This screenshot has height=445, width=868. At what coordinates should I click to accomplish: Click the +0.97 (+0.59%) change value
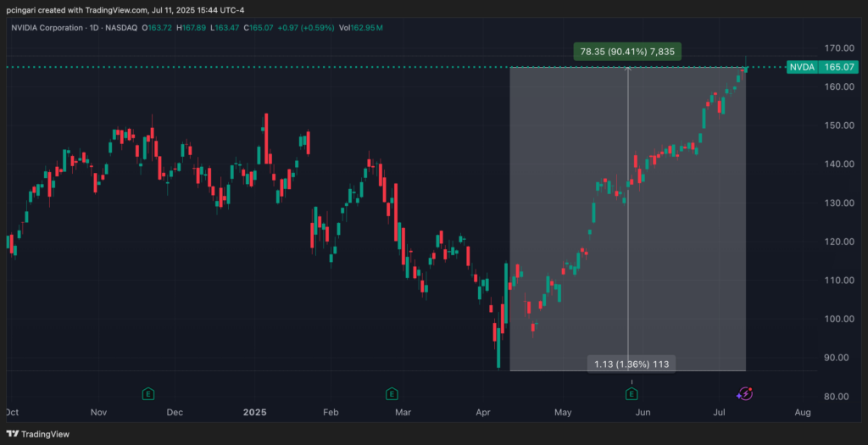tap(308, 28)
